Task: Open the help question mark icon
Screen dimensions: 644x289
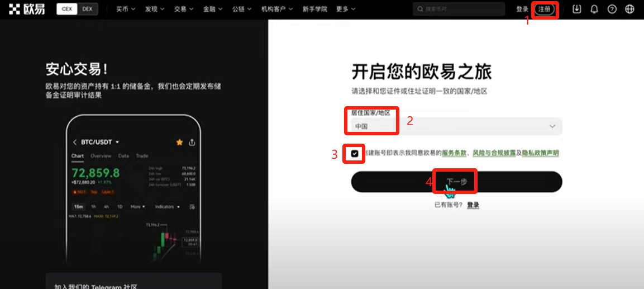Action: 612,9
